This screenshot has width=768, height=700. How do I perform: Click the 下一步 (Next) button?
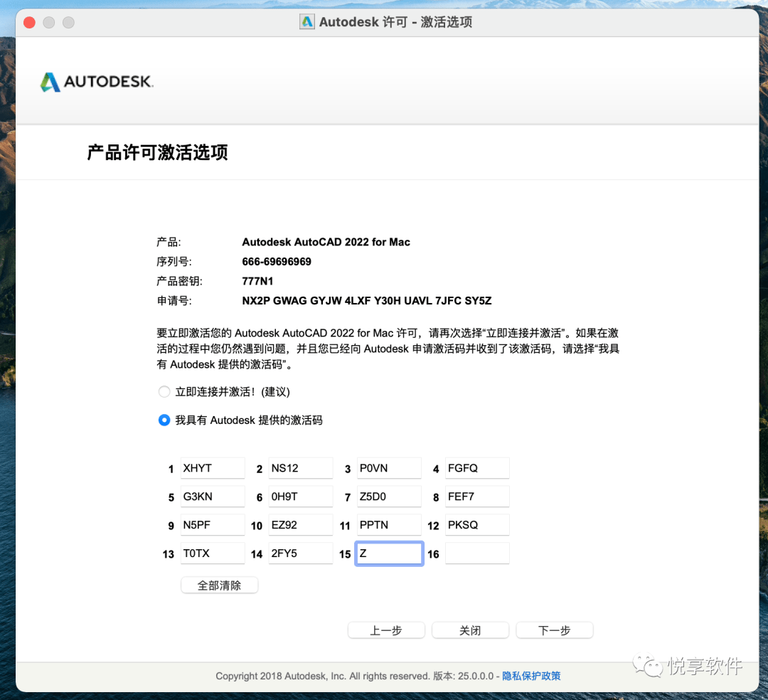click(555, 630)
